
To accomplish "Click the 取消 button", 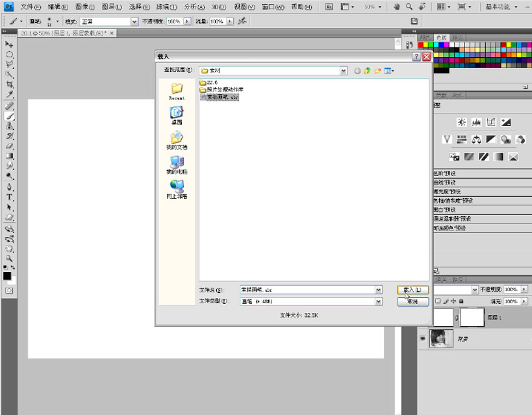I will tap(413, 301).
